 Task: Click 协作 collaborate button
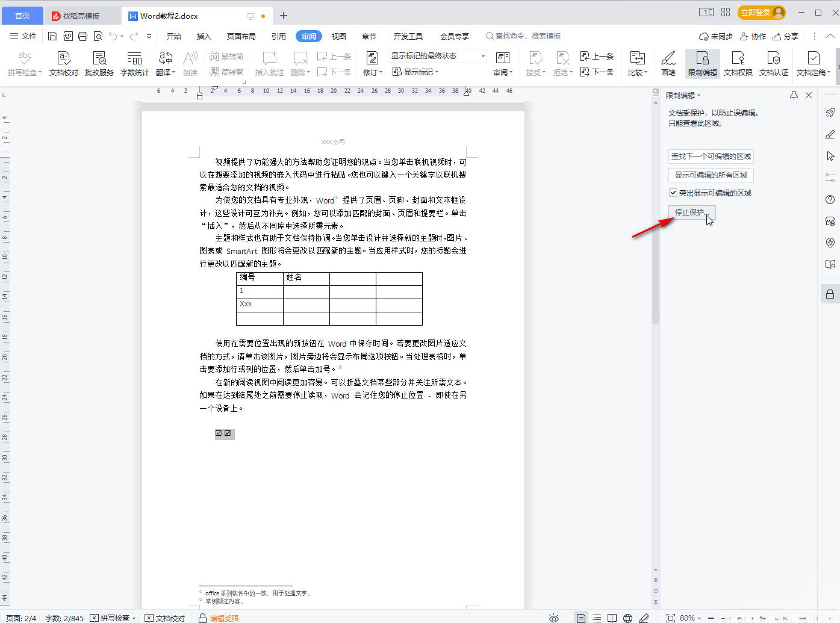point(753,36)
